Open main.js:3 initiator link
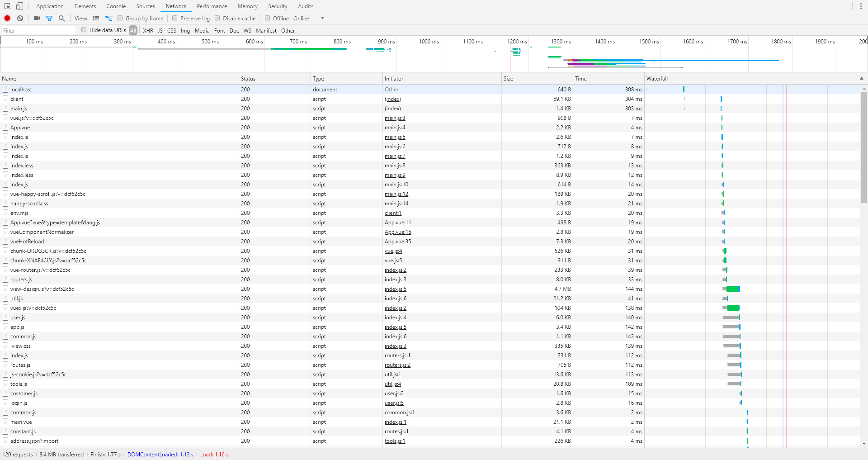Screen dimensions: 868x460 tap(395, 118)
